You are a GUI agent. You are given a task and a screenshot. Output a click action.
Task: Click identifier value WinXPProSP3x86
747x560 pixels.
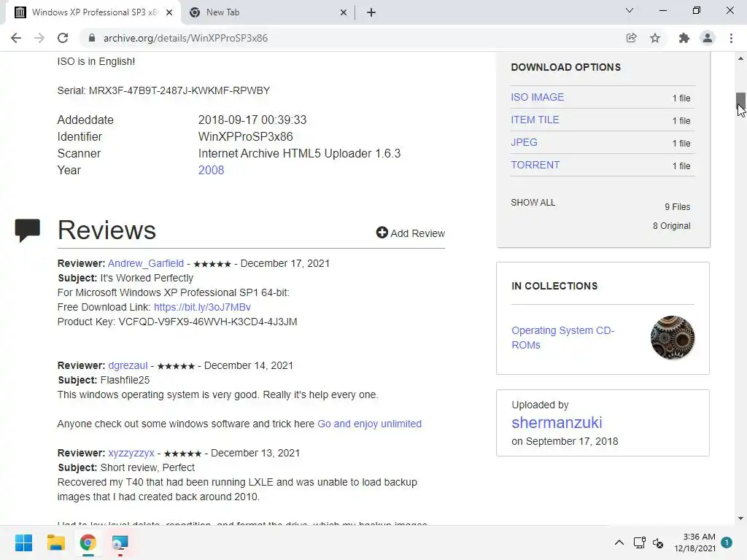[x=245, y=136]
